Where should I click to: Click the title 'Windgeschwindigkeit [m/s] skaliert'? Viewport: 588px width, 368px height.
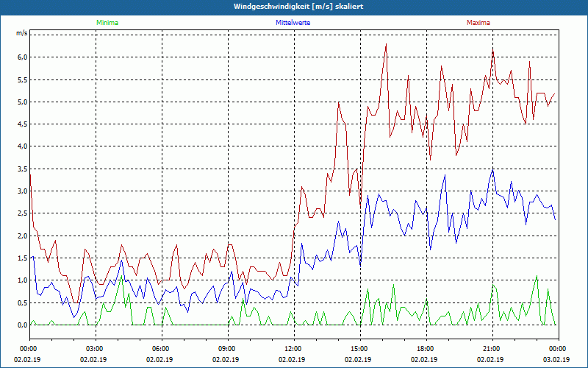coord(298,7)
